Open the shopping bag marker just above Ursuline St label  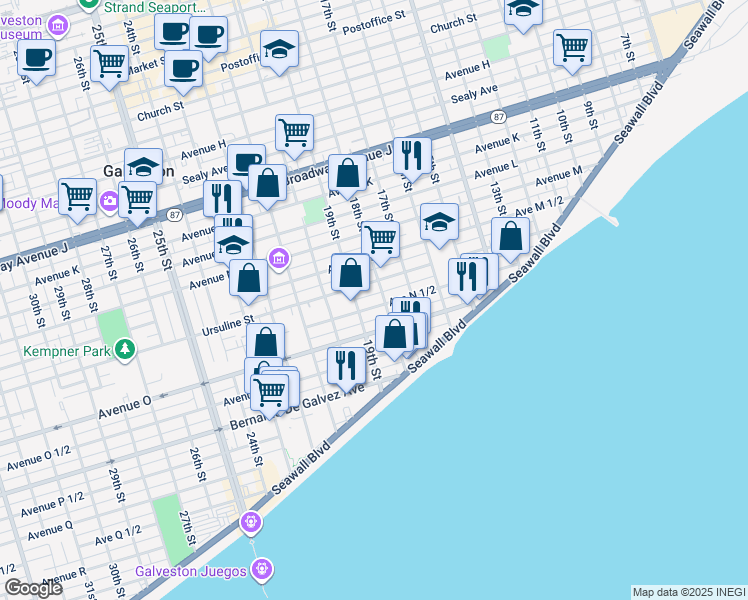point(248,279)
